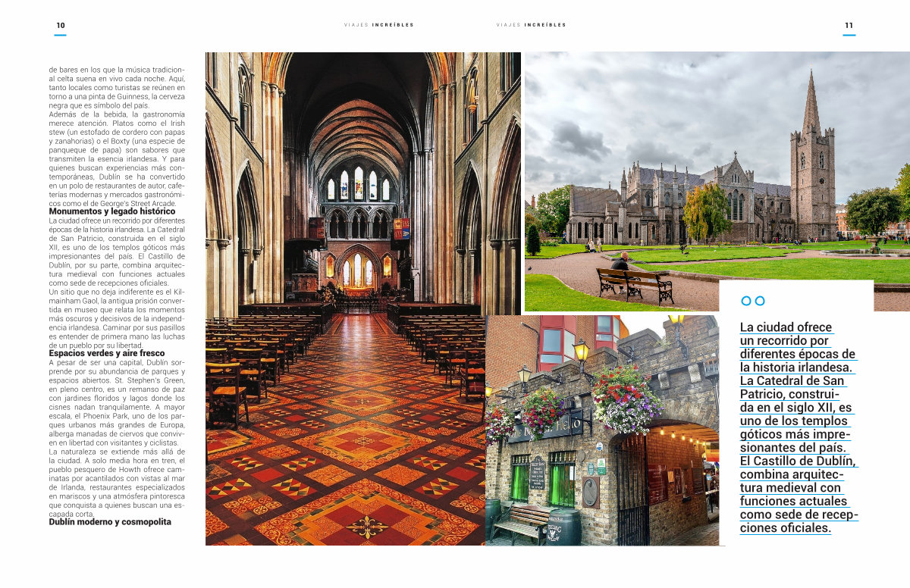The image size is (910, 588).
Task: Click the right blue circle above the pull quote
Action: (x=760, y=301)
